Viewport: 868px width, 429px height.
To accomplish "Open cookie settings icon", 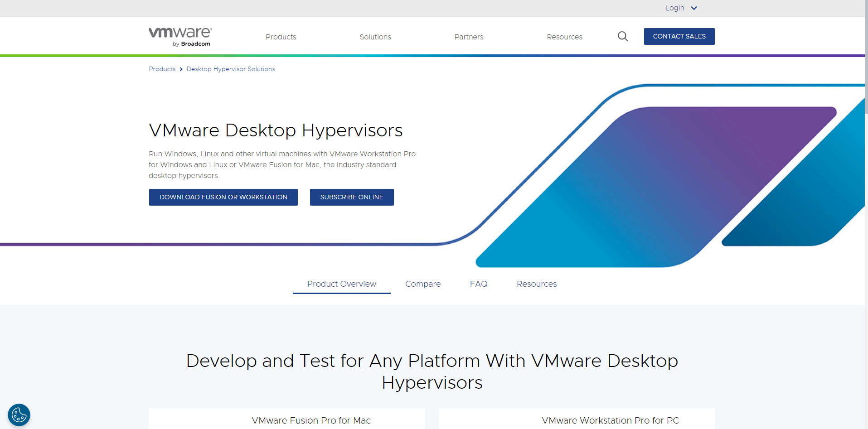I will 19,415.
